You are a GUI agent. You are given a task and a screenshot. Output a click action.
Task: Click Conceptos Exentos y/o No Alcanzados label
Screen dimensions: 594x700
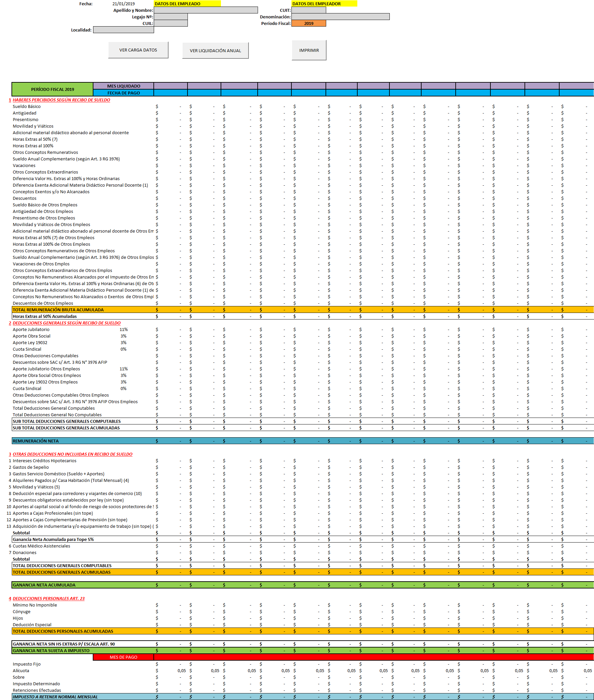pos(51,192)
